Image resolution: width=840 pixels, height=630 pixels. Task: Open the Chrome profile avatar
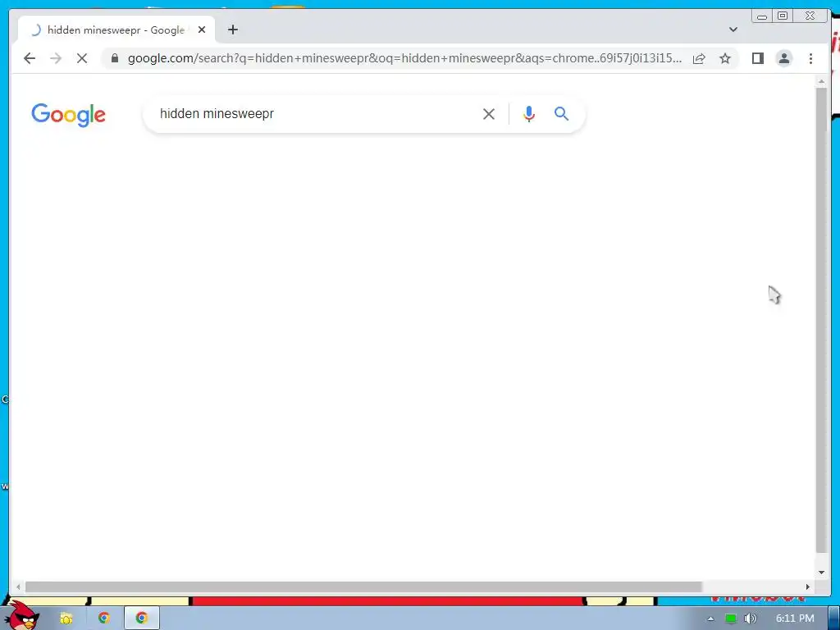(783, 58)
